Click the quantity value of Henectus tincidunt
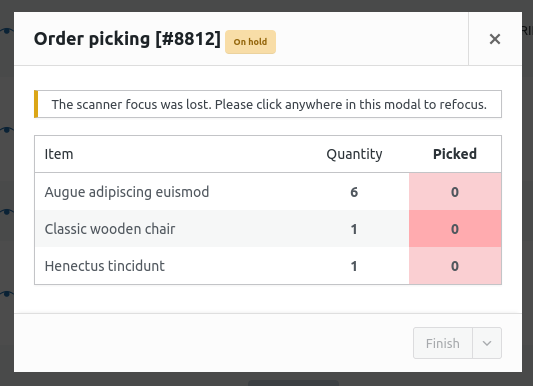Viewport: 533px width, 386px height. [x=354, y=266]
